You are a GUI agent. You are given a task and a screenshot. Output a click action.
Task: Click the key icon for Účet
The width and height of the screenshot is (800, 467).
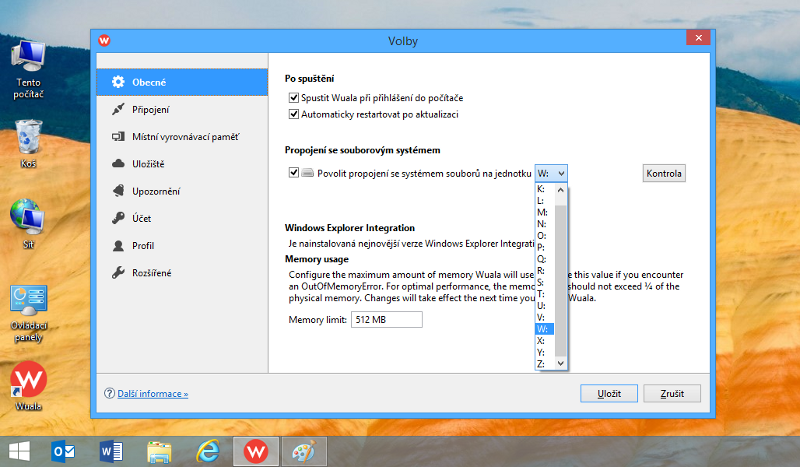pos(118,218)
